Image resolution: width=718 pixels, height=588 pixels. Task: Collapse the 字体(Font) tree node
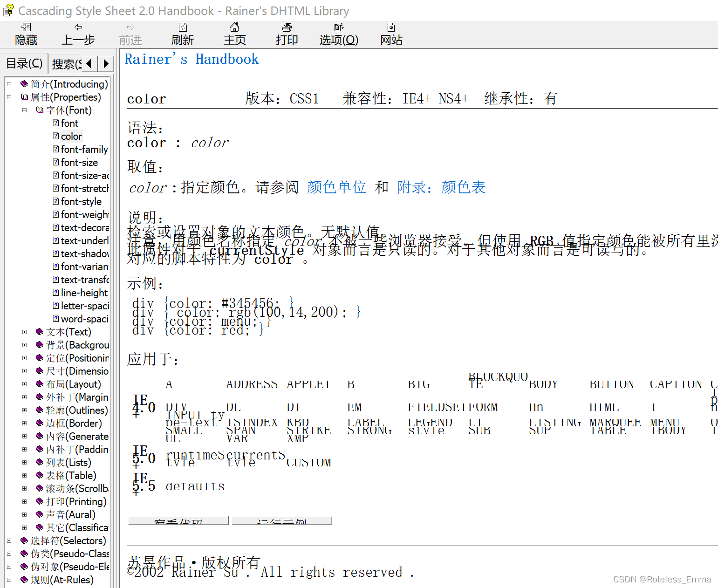pyautogui.click(x=25, y=110)
